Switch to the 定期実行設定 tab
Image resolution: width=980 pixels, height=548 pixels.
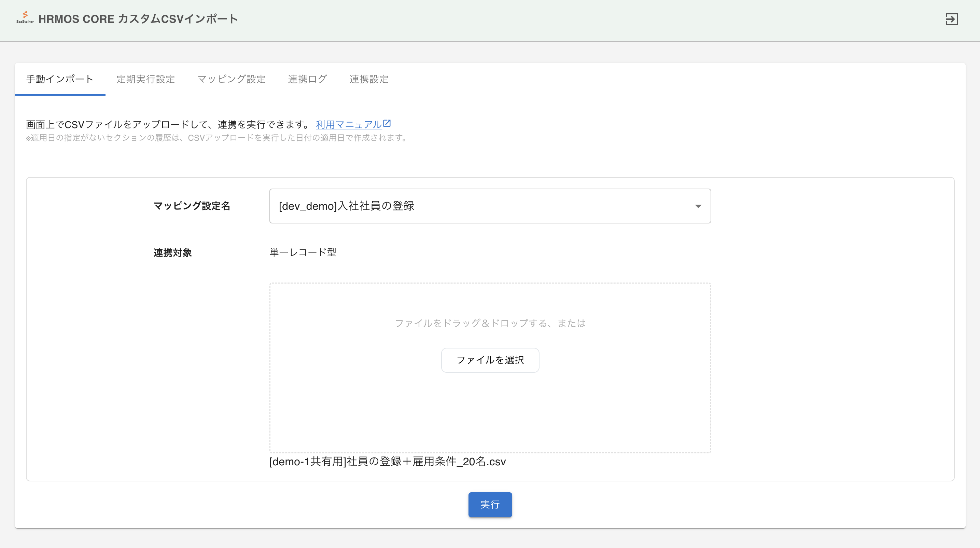click(146, 79)
